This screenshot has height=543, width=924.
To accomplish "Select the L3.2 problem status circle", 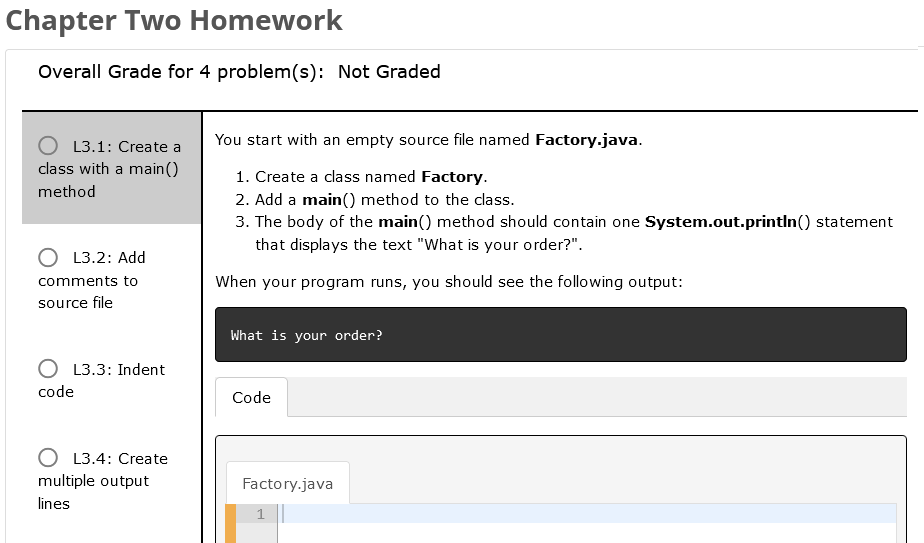I will tap(49, 257).
